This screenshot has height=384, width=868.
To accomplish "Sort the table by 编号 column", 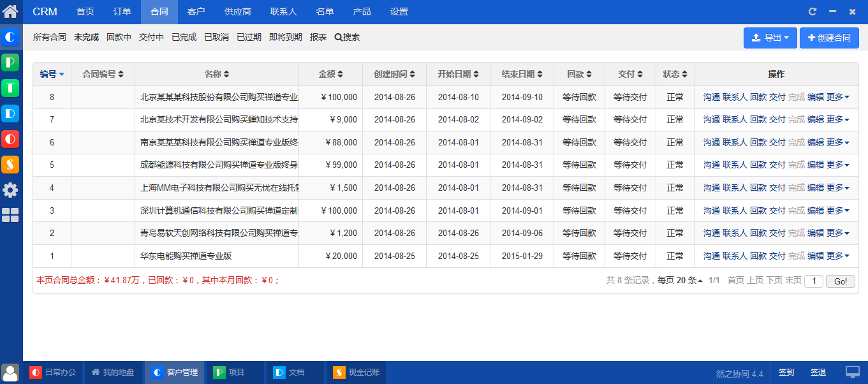I will pyautogui.click(x=52, y=74).
